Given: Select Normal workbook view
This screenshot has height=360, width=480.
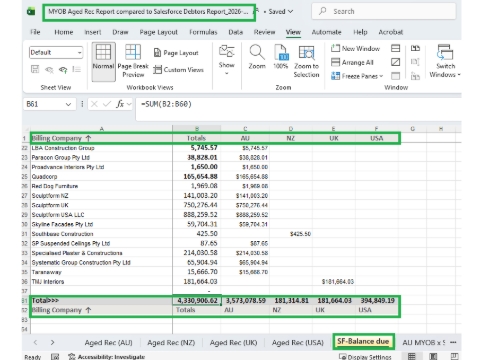Looking at the screenshot, I should [x=103, y=61].
